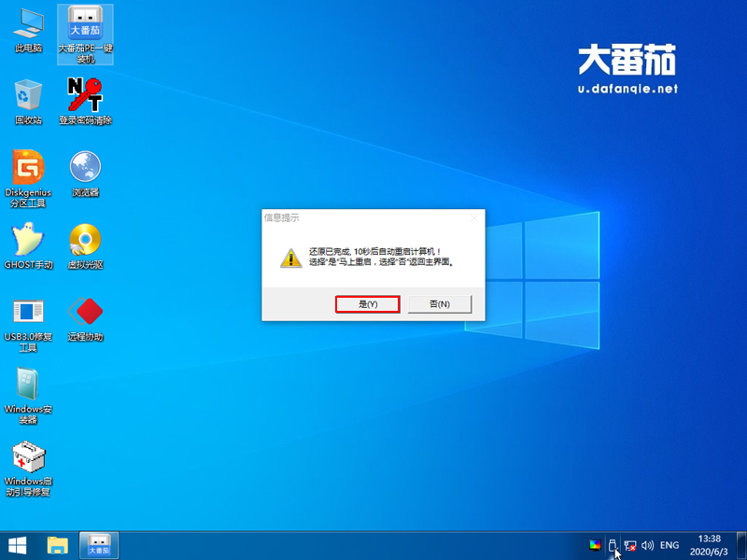Screen dimensions: 747x560
Task: Launch the 大番茄PE一键装机 installer
Action: [87, 28]
